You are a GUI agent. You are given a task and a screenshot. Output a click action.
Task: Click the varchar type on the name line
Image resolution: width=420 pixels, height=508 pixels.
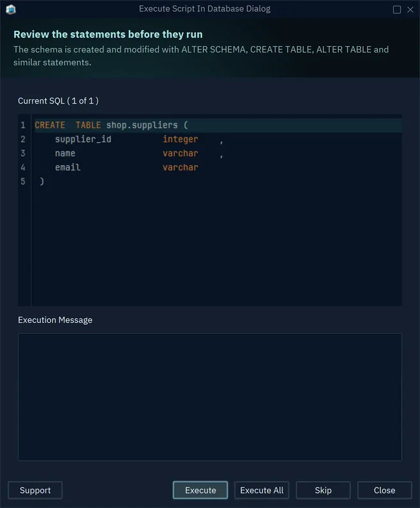coord(181,153)
